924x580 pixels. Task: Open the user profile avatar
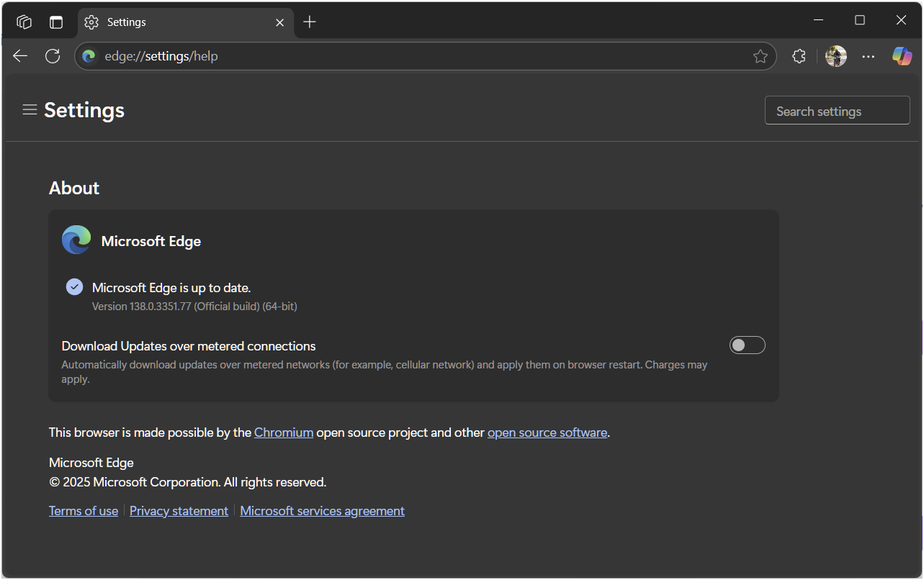836,56
